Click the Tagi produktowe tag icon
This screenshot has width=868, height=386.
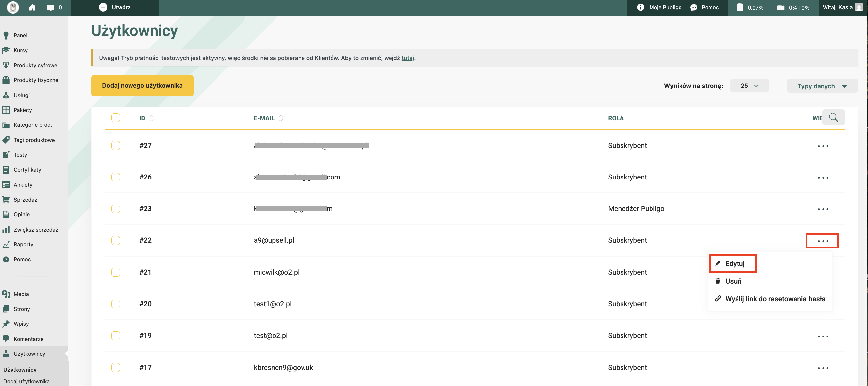[x=6, y=140]
